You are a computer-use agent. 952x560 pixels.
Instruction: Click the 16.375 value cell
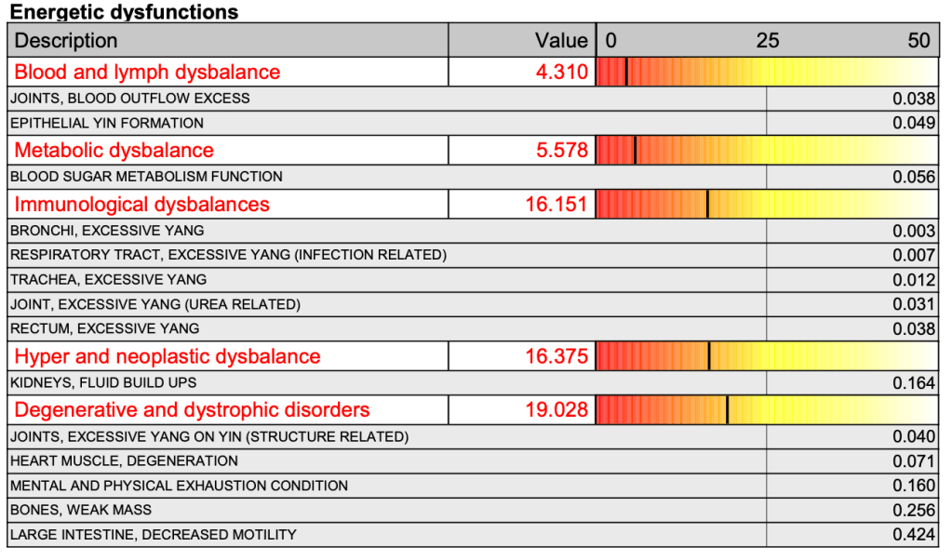[556, 356]
